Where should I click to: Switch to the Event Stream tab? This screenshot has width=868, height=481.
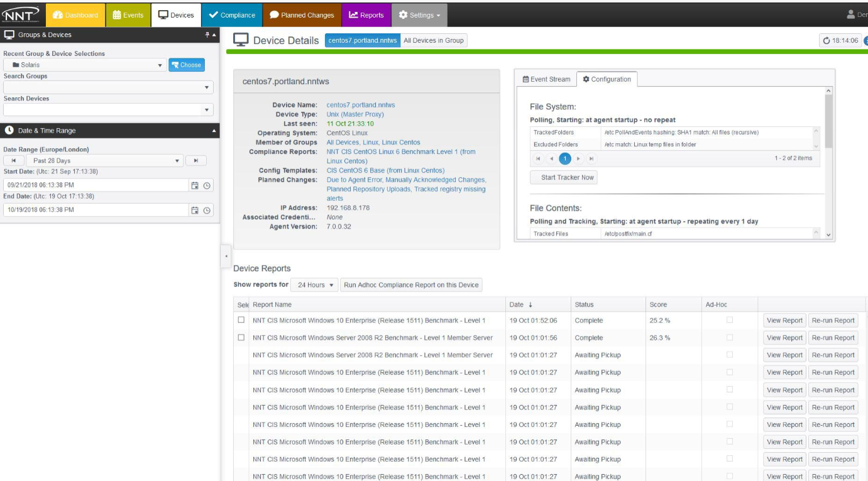(546, 79)
